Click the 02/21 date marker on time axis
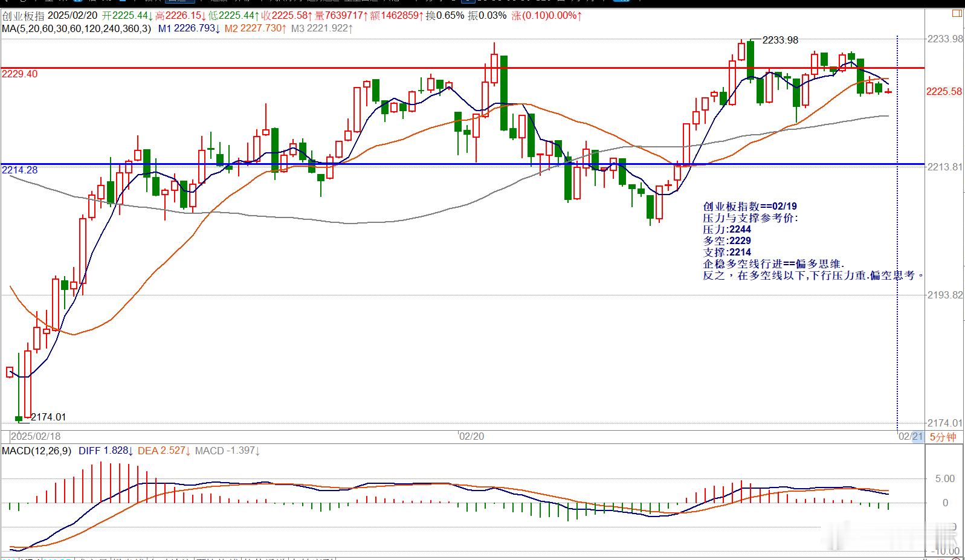Viewport: 965px width, 560px height. tap(911, 436)
